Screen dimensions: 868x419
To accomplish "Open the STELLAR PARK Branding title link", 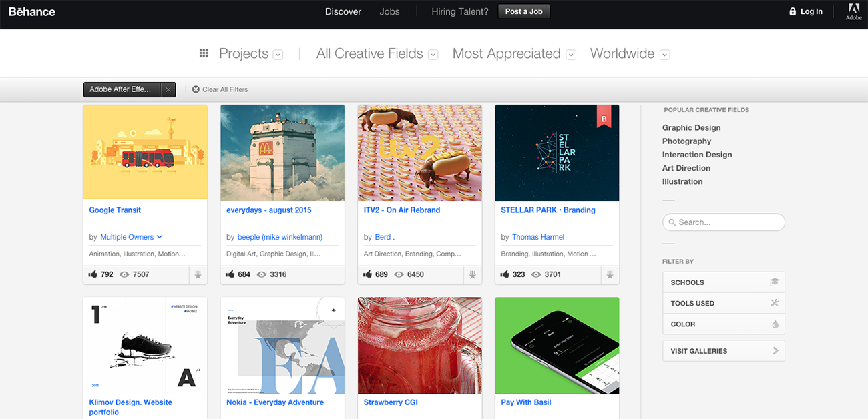I will [x=548, y=209].
